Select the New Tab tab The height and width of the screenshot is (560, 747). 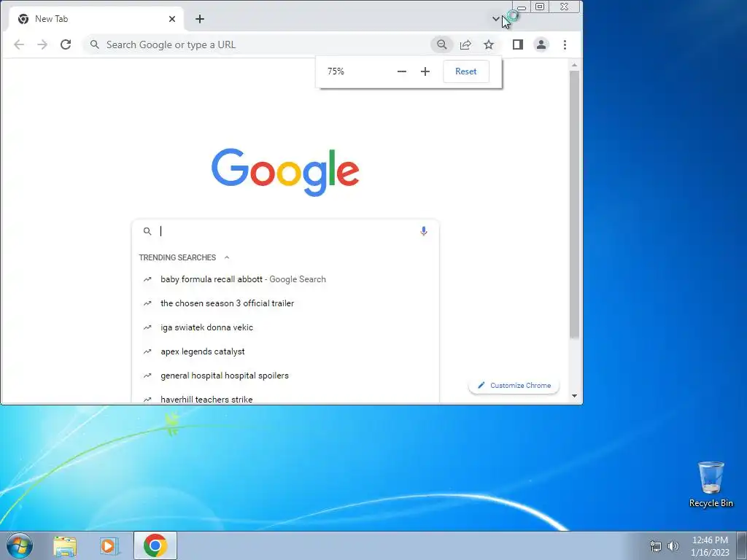(x=97, y=19)
